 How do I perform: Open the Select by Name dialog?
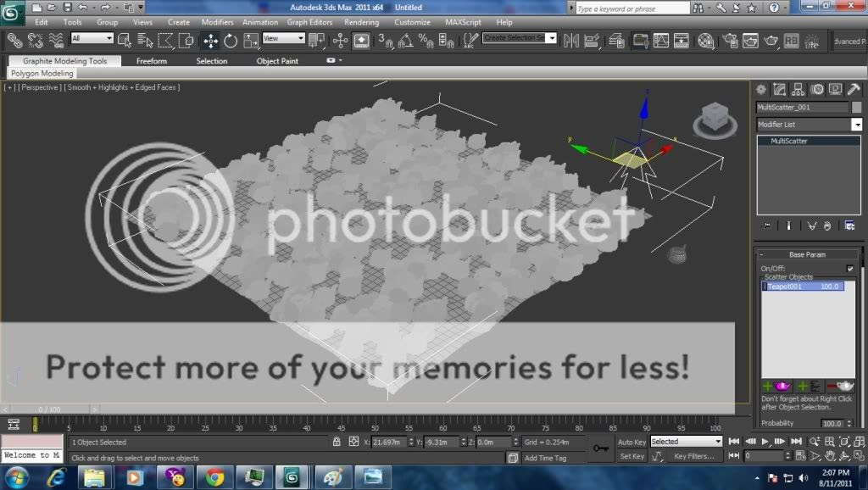click(x=145, y=41)
